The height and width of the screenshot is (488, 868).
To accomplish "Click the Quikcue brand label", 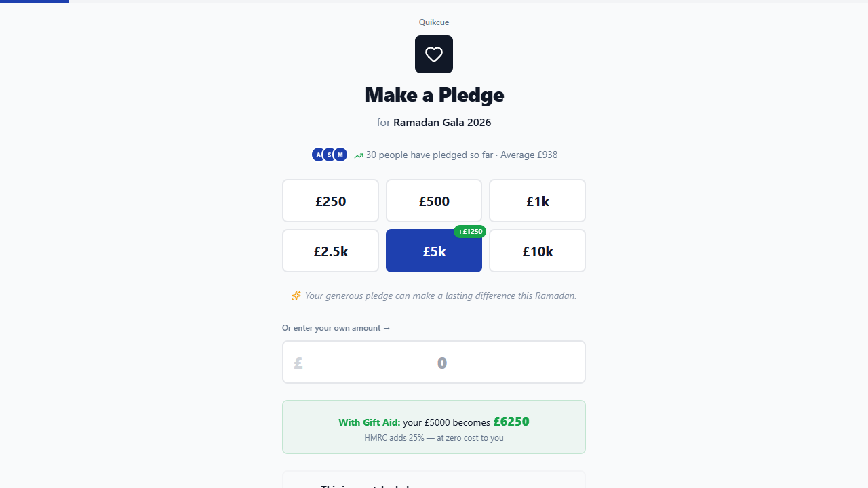I will pyautogui.click(x=434, y=22).
